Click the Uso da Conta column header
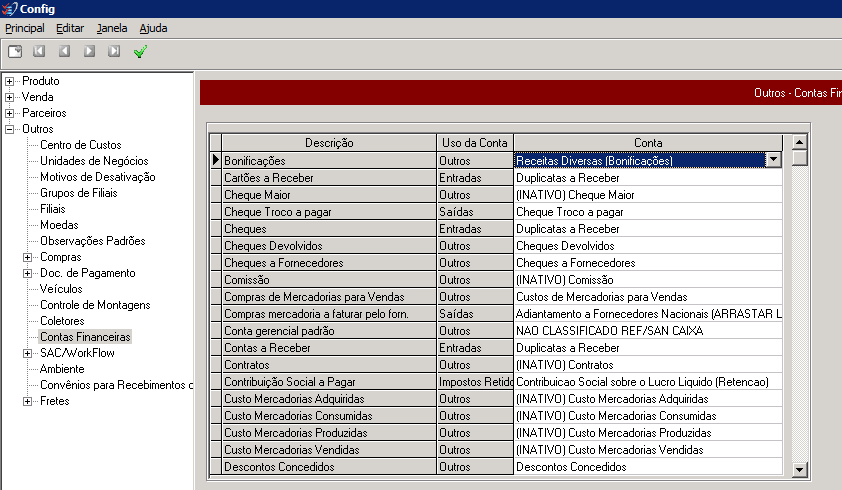Viewport: 842px width, 490px height. tap(475, 143)
